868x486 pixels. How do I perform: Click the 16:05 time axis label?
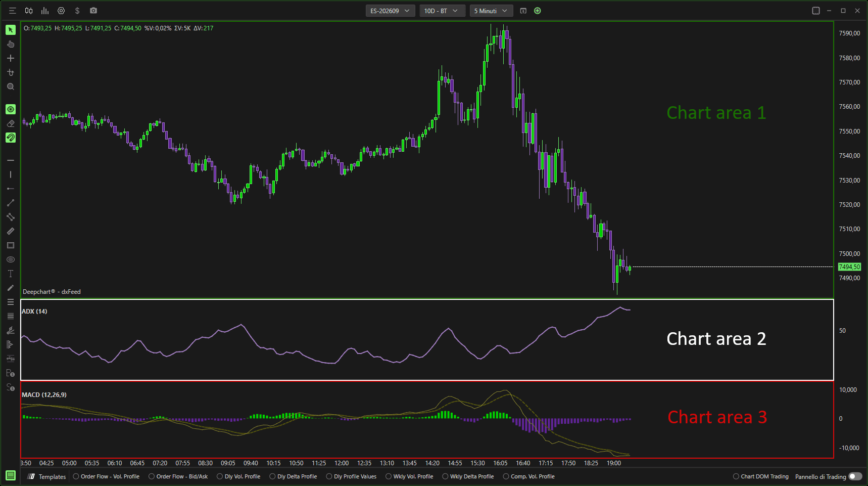[500, 463]
